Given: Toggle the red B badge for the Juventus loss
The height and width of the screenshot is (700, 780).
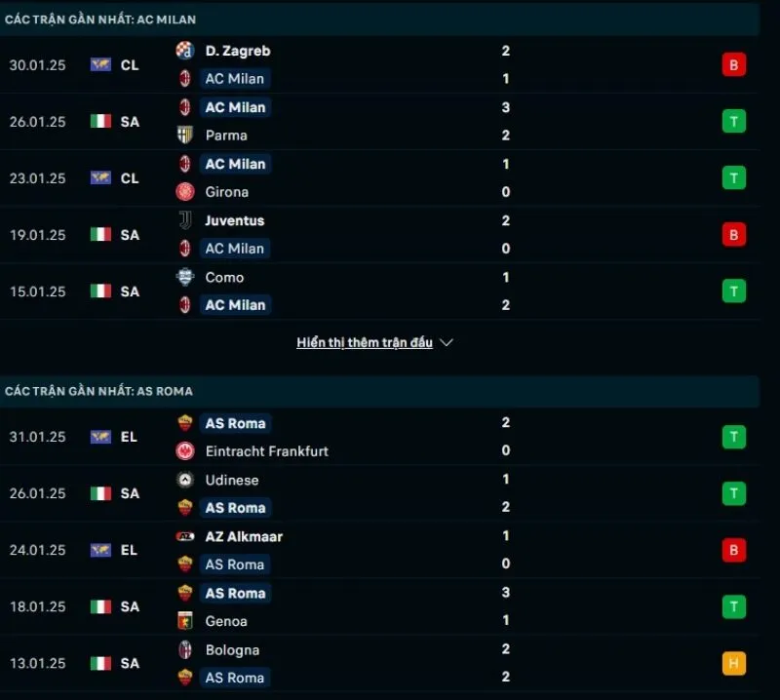Looking at the screenshot, I should 733,234.
